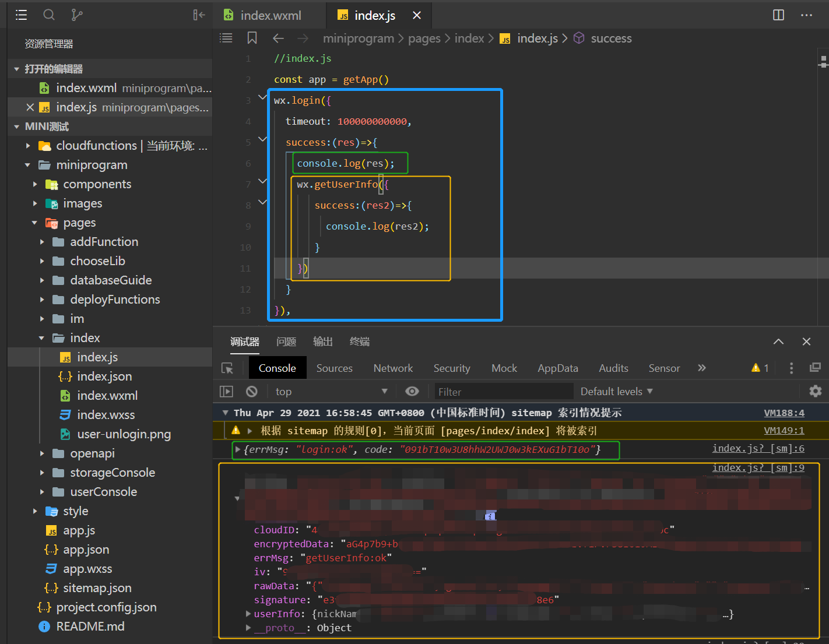Toggle the live expression eye icon
The height and width of the screenshot is (644, 829).
point(412,392)
